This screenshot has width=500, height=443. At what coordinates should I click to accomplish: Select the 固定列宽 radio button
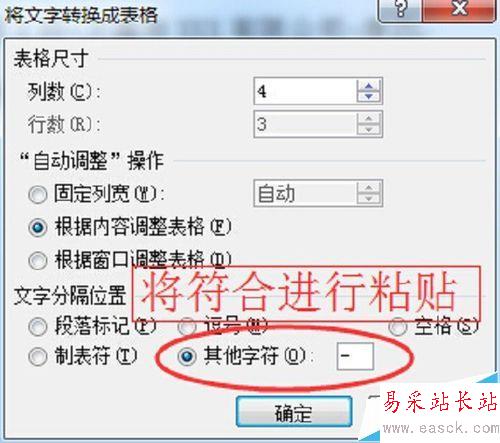tap(38, 194)
